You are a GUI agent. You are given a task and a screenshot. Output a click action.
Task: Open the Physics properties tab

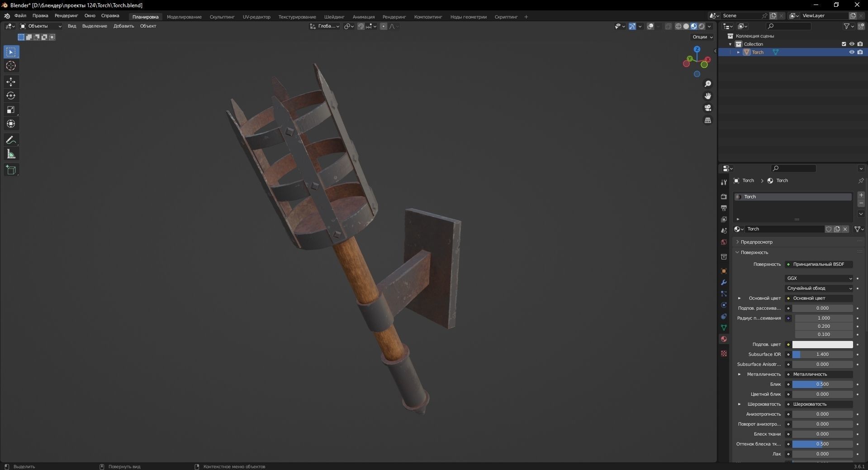[x=724, y=305]
